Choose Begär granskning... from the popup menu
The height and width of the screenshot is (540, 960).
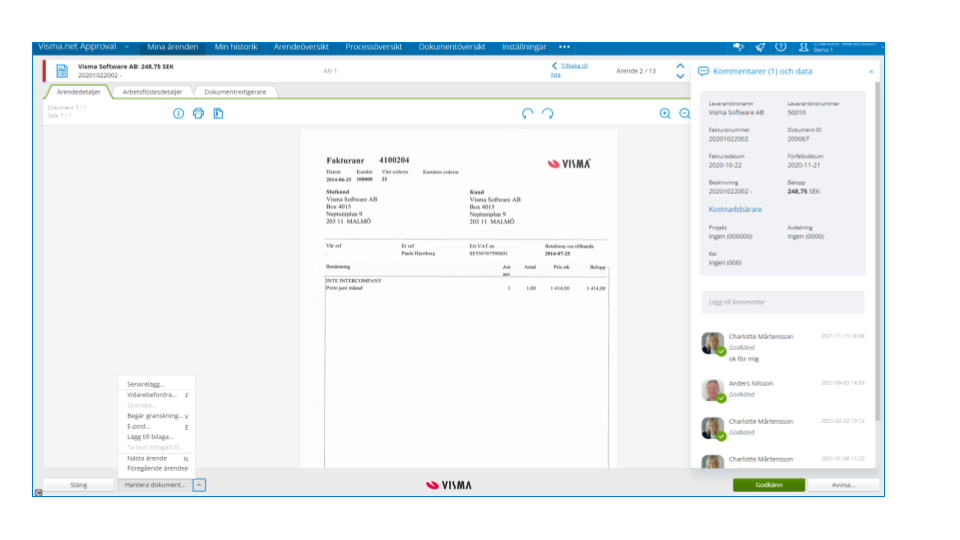click(x=156, y=416)
